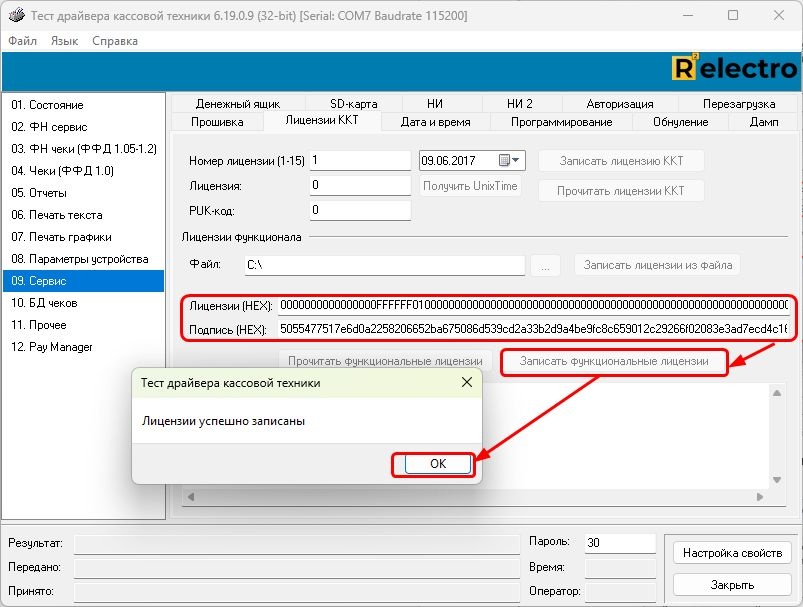The height and width of the screenshot is (607, 803).
Task: Switch to the SD-карта tab
Action: click(354, 104)
